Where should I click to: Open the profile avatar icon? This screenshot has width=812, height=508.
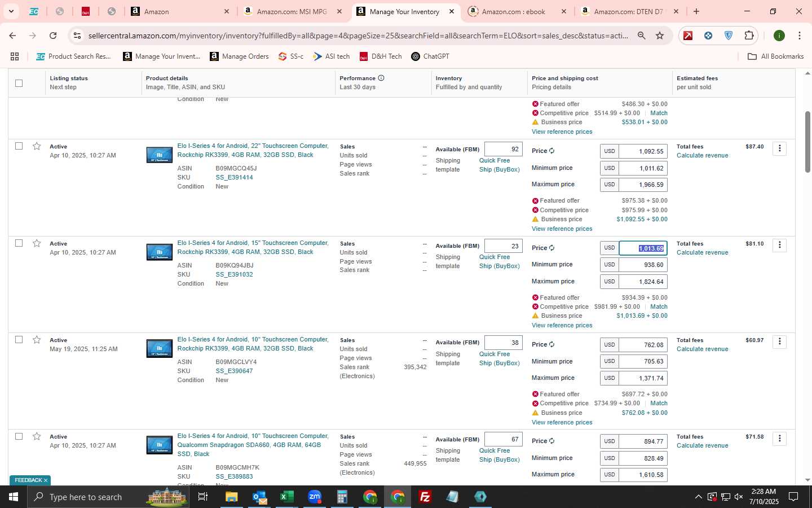779,36
